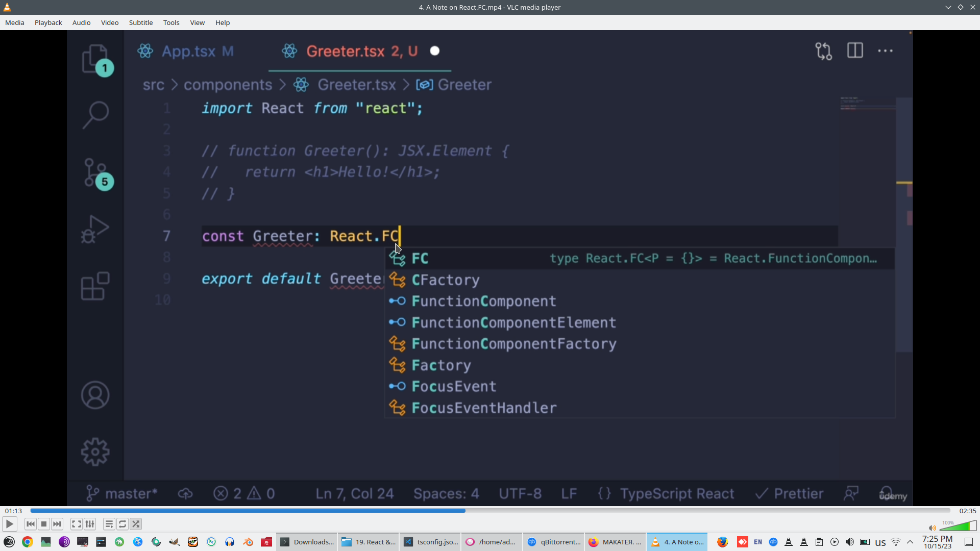This screenshot has height=551, width=980.
Task: Expand the Tools menu
Action: point(171,22)
